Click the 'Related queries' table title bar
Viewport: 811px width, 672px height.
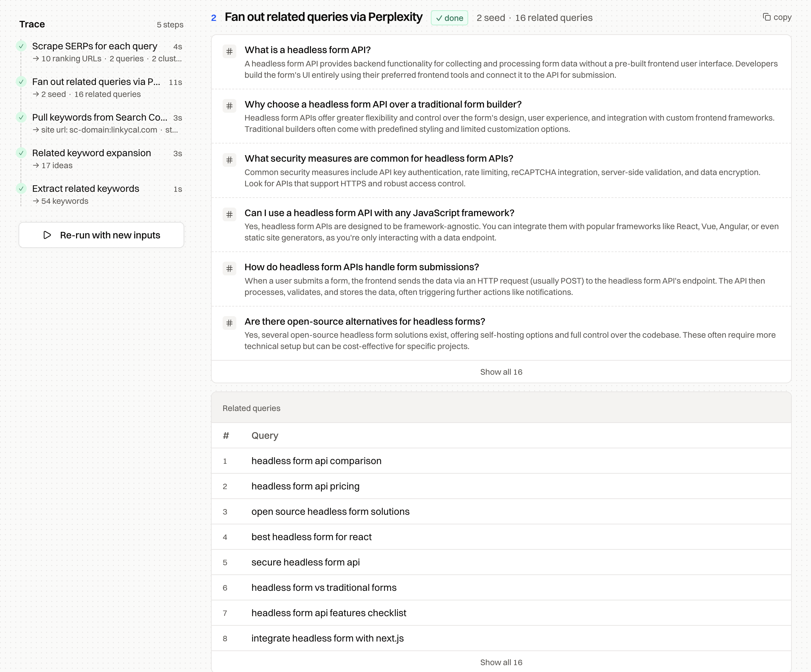501,408
